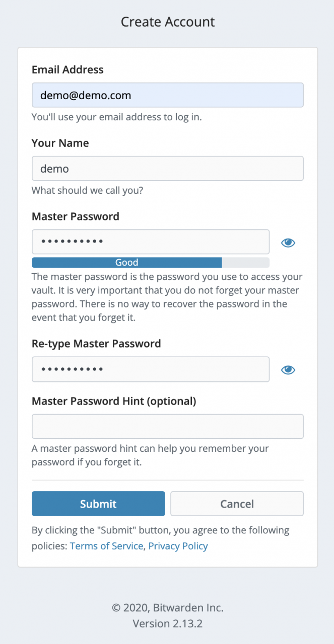Viewport: 334px width, 644px height.
Task: Open the Terms of Service link
Action: point(106,546)
